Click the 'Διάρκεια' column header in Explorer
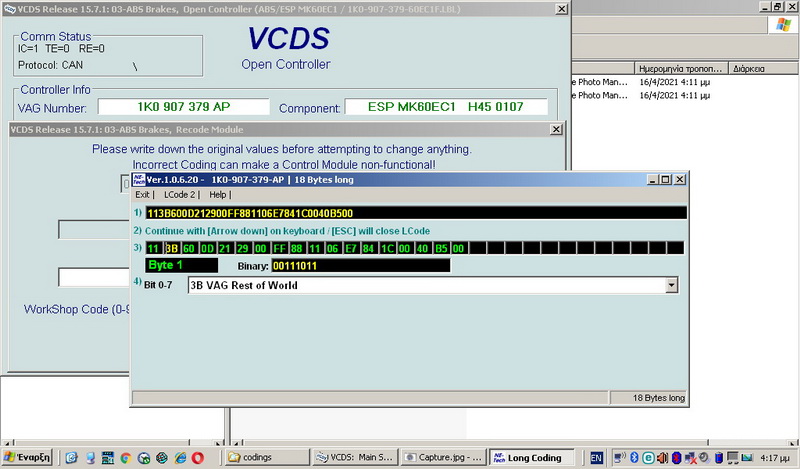This screenshot has width=800, height=469. click(x=764, y=69)
